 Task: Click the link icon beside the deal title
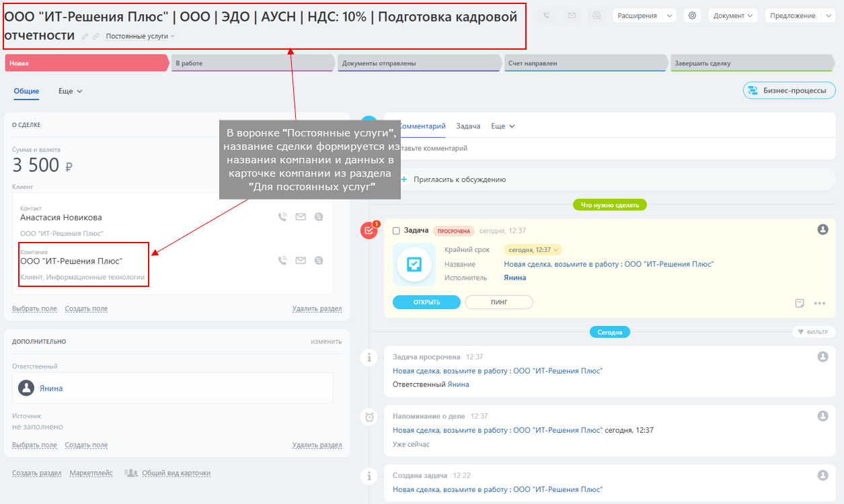tap(96, 36)
